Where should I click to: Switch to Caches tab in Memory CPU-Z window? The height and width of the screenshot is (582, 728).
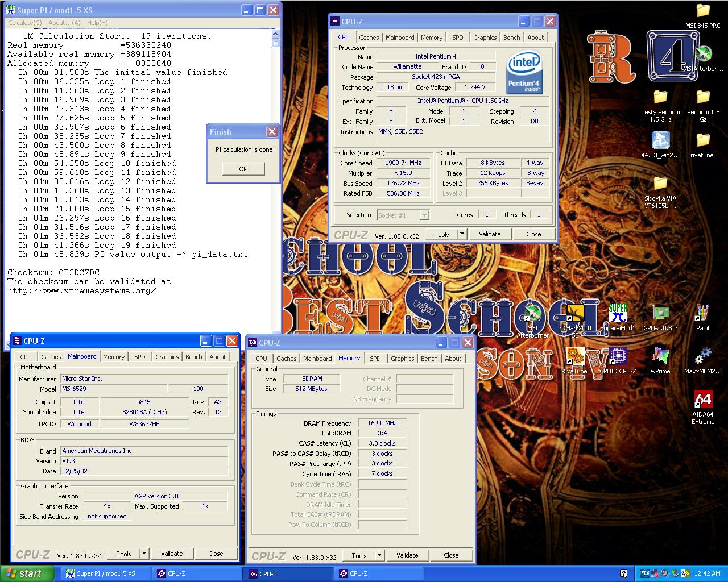tap(287, 359)
